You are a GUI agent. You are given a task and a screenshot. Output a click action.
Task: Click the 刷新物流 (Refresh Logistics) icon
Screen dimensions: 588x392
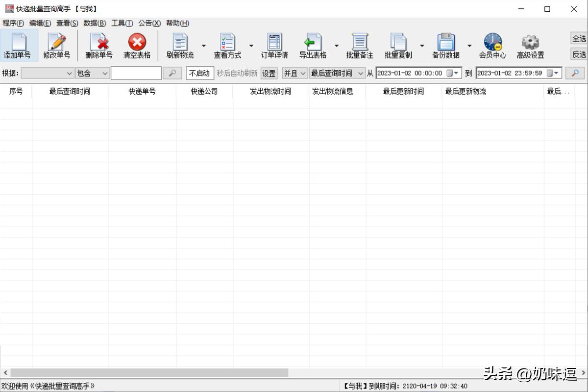(180, 45)
